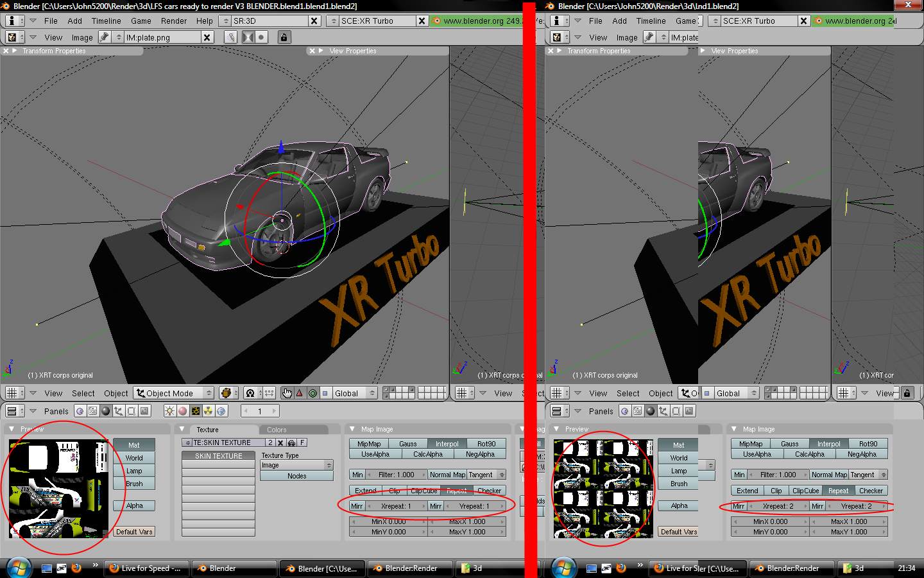Delete SCE:XR Turbo scene X in left window
The image size is (924, 578).
click(422, 21)
